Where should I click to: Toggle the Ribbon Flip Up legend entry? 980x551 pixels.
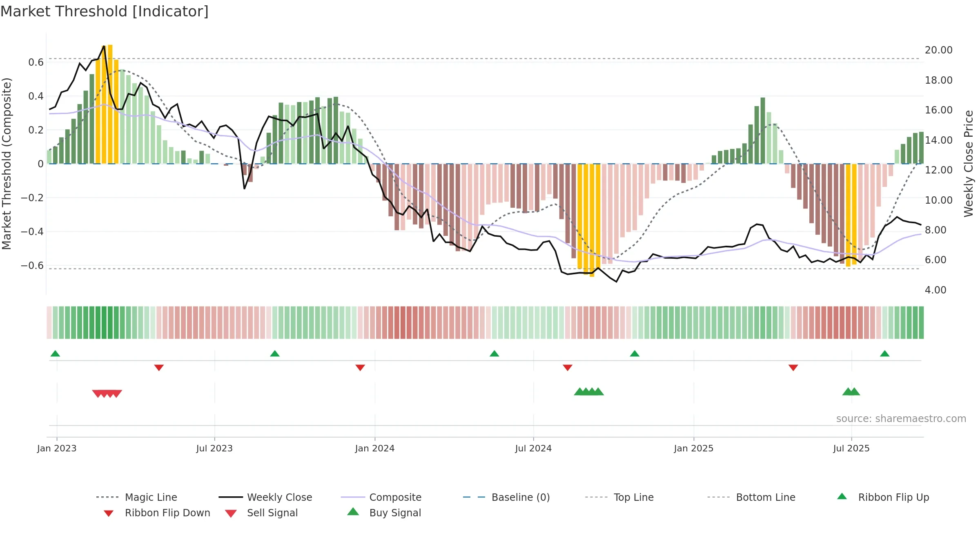pyautogui.click(x=883, y=497)
